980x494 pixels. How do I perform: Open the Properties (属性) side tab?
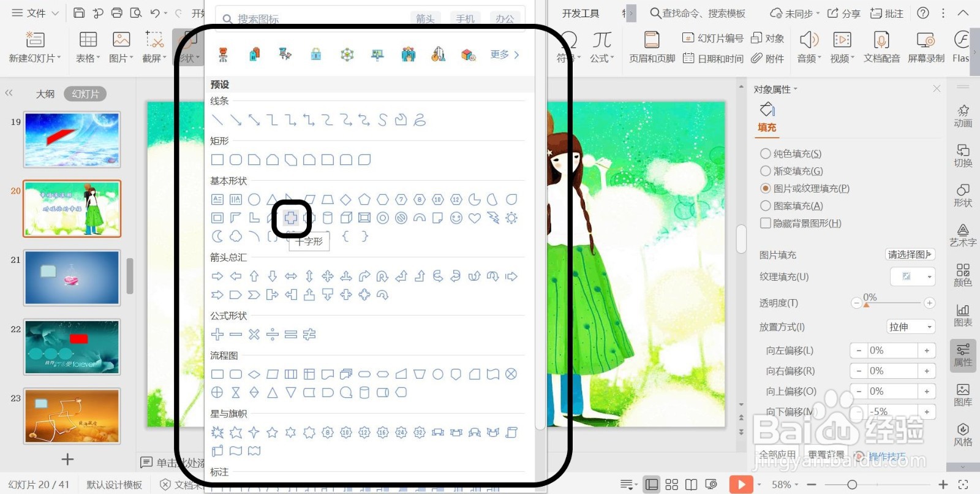[x=963, y=355]
